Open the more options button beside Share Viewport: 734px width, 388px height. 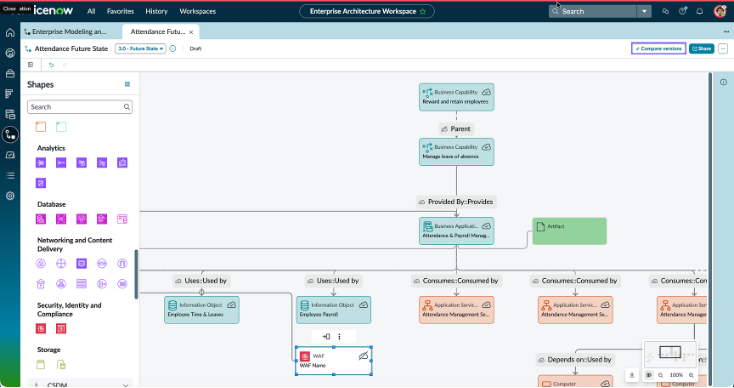723,49
